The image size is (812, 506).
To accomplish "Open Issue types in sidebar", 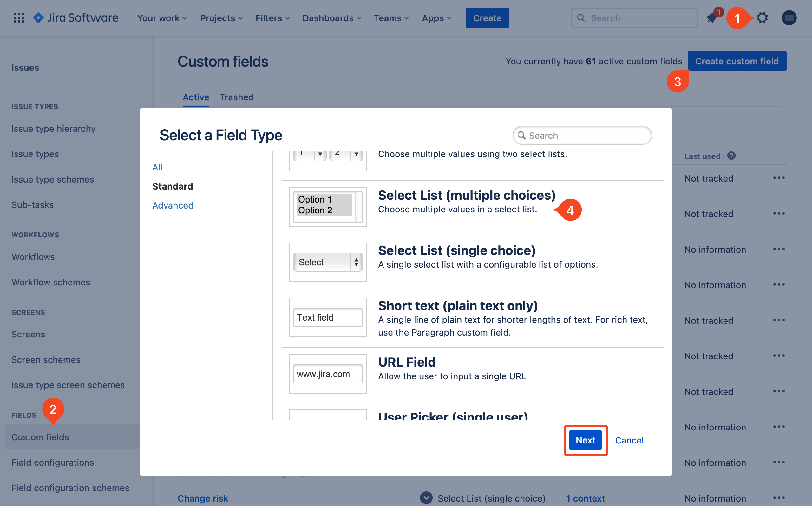I will [35, 154].
